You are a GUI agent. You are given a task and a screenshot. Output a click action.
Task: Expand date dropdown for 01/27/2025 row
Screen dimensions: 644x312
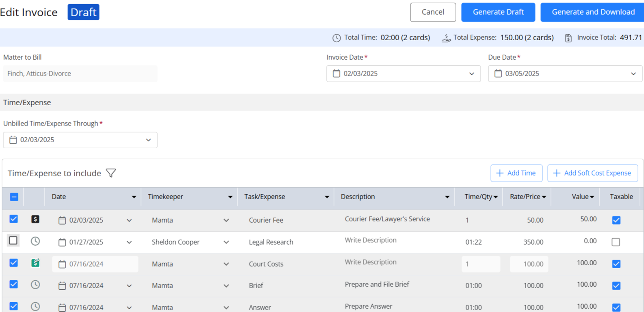129,242
